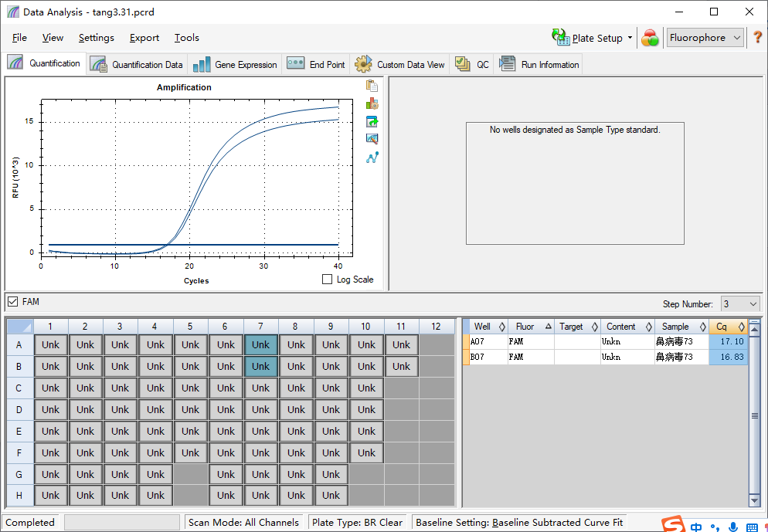This screenshot has height=532, width=768.
Task: Click the Data Analysis title bar icon
Action: [x=13, y=12]
